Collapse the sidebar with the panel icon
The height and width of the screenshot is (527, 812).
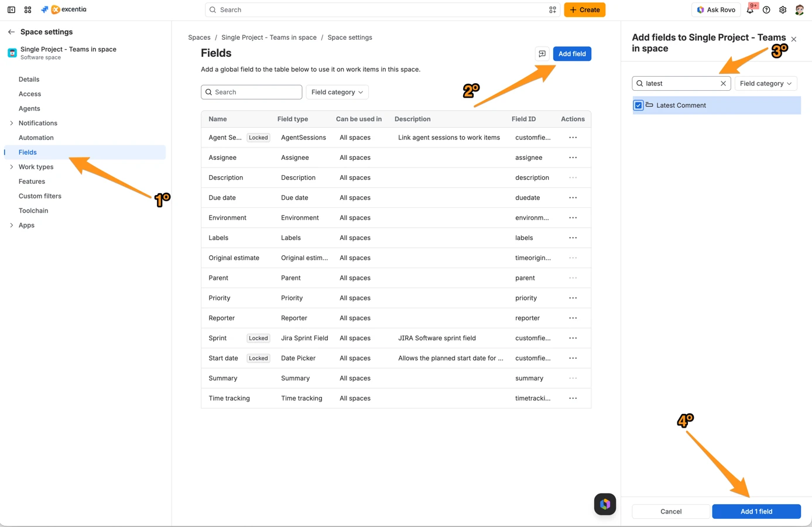pyautogui.click(x=11, y=10)
